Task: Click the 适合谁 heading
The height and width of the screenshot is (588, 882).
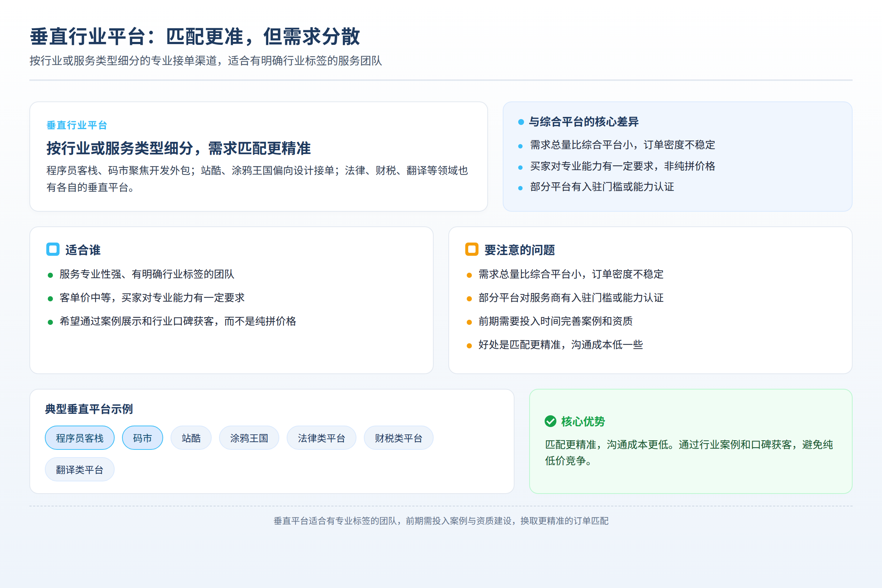Action: click(83, 250)
